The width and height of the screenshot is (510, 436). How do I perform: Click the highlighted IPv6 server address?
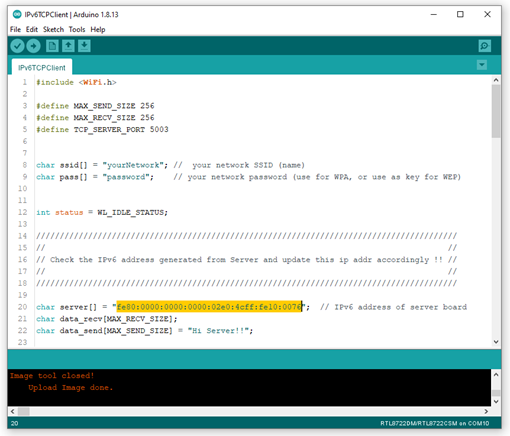tap(209, 307)
